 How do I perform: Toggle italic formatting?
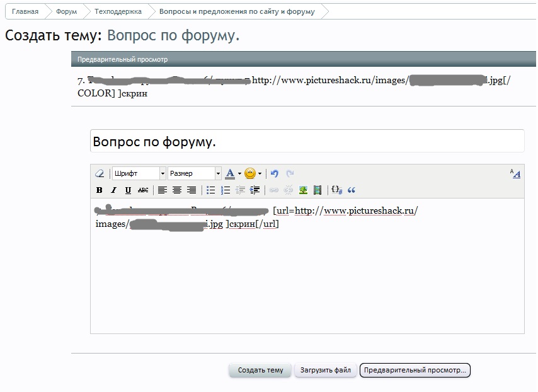113,190
